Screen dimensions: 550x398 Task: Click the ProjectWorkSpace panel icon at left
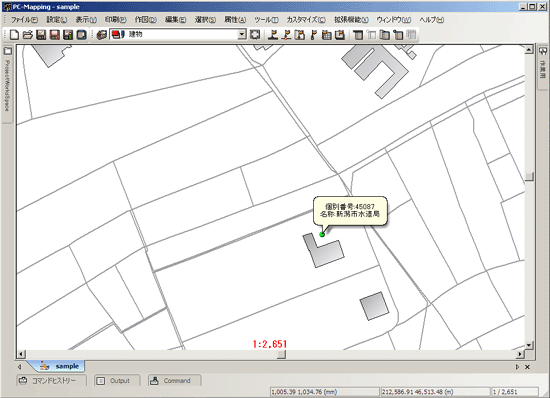click(7, 51)
